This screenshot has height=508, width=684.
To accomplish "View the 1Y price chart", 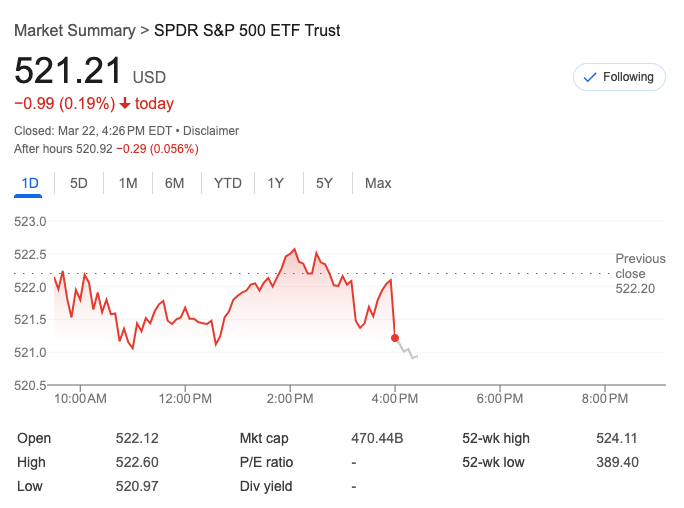I will tap(276, 183).
